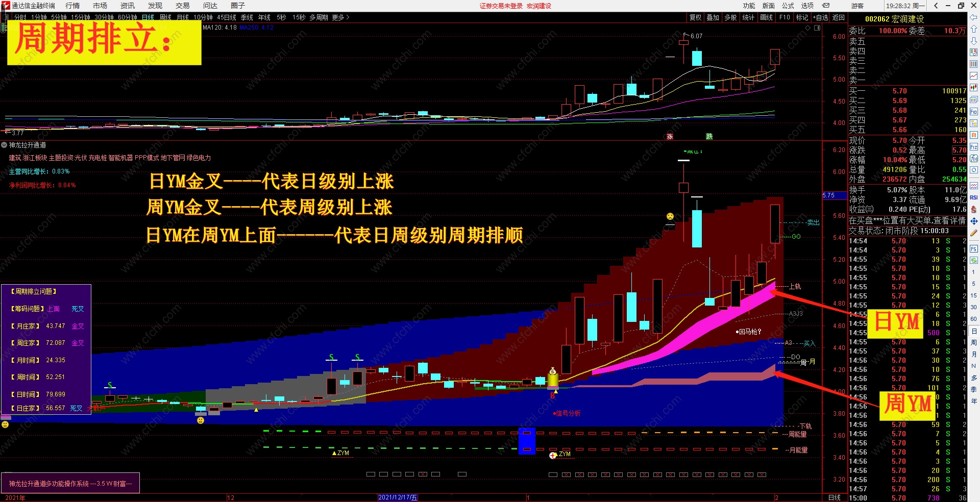Click the mail envelope icon in title bar
Image resolution: width=980 pixels, height=502 pixels.
pos(826,6)
